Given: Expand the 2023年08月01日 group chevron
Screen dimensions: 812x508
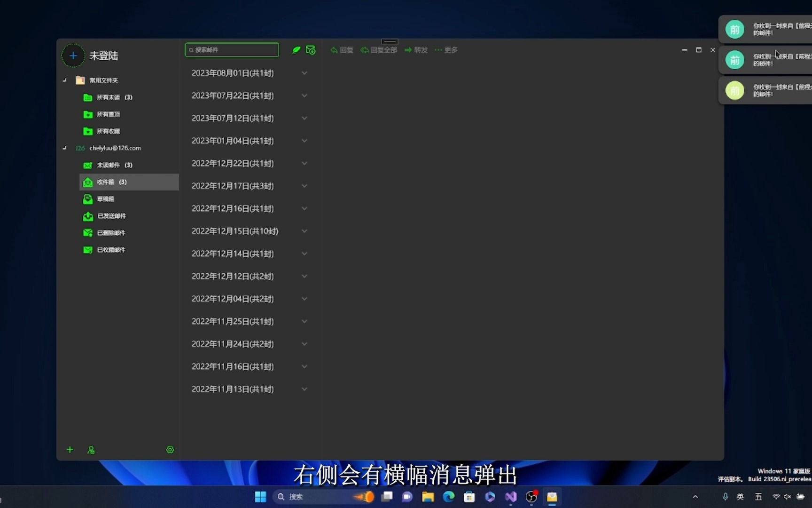Looking at the screenshot, I should pyautogui.click(x=304, y=73).
